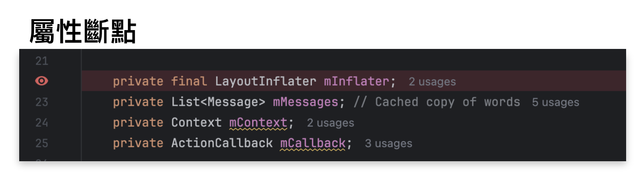This screenshot has width=644, height=187.
Task: Click line number 25 in the gutter
Action: (x=41, y=143)
